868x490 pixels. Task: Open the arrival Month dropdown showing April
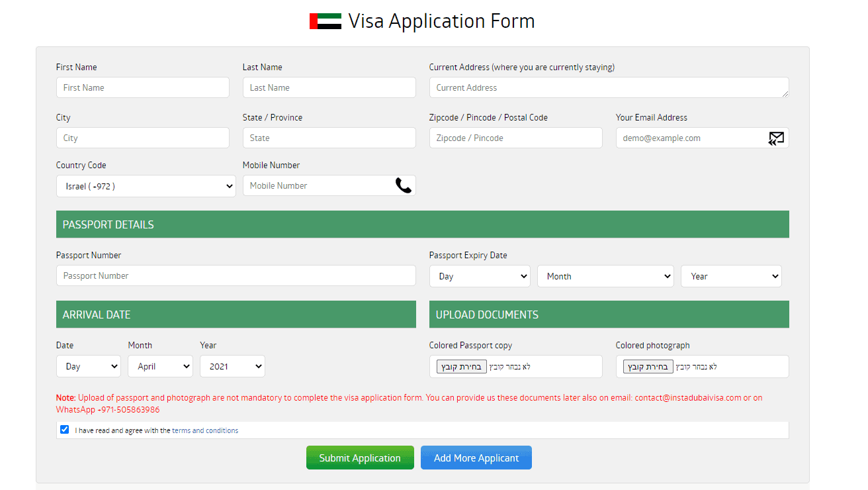coord(160,366)
